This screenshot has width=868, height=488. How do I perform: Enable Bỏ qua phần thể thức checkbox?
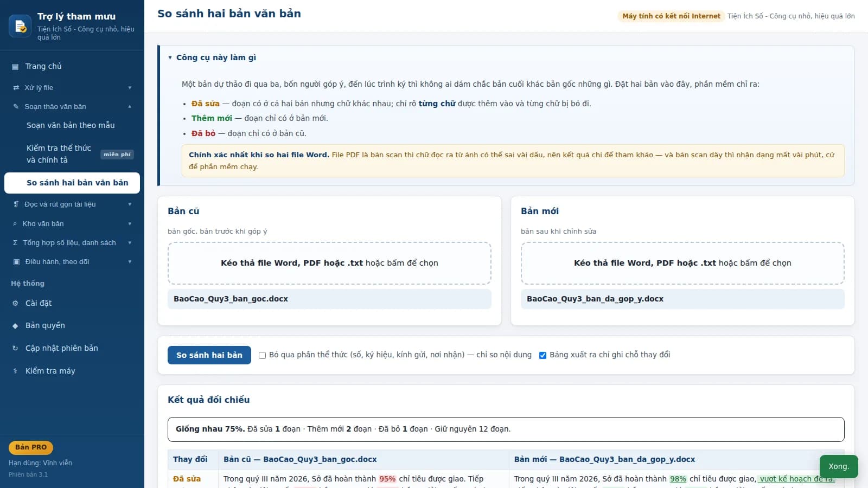click(262, 356)
